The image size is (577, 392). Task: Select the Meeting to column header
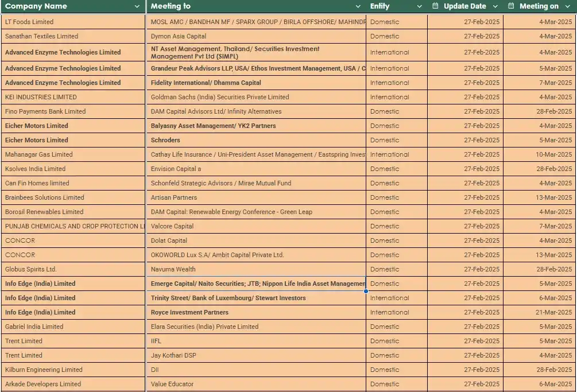click(x=256, y=6)
